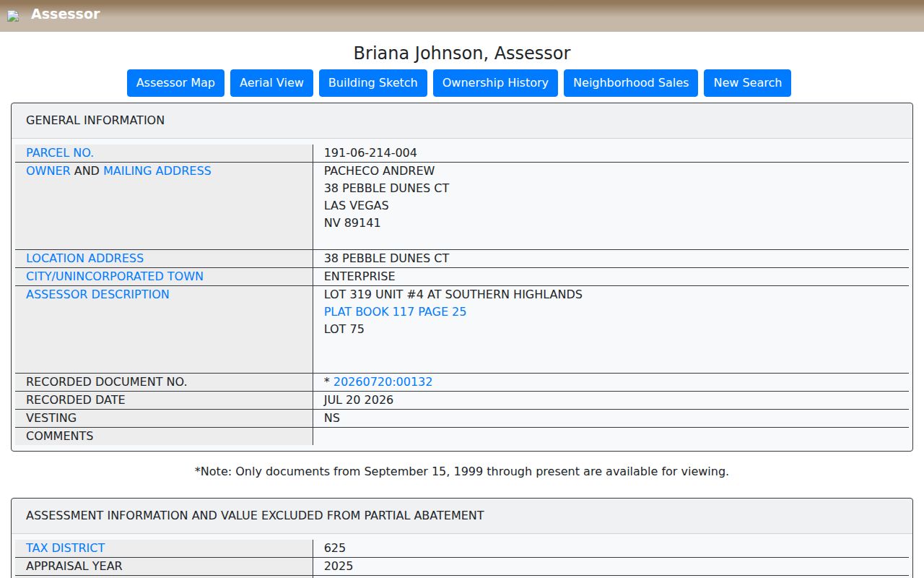This screenshot has width=924, height=578.
Task: Open PLAT BOOK 117 PAGE 25 link
Action: pos(395,312)
